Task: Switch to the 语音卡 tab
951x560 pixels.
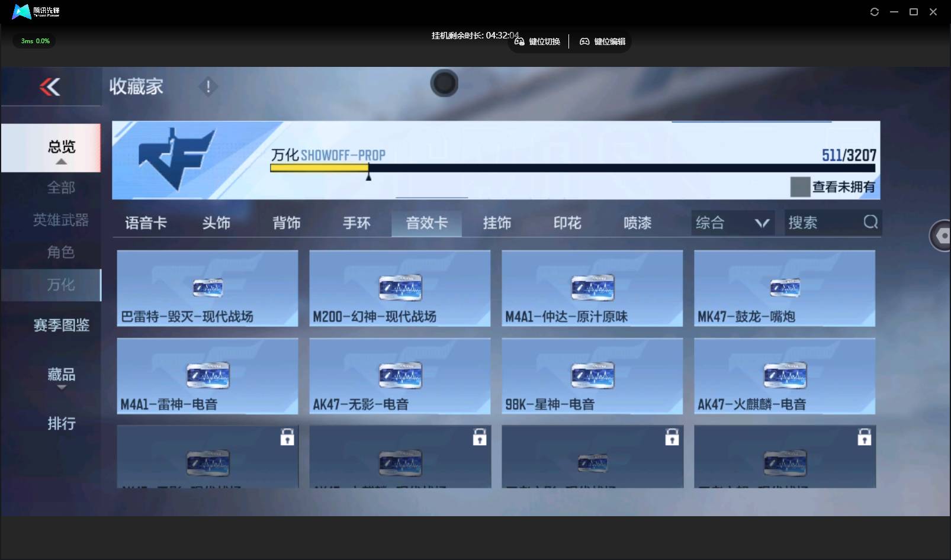Action: [146, 223]
